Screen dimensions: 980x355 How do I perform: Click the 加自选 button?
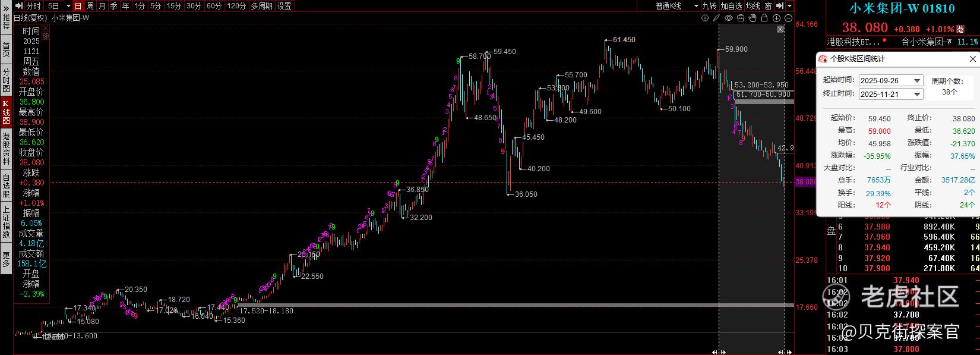point(731,6)
